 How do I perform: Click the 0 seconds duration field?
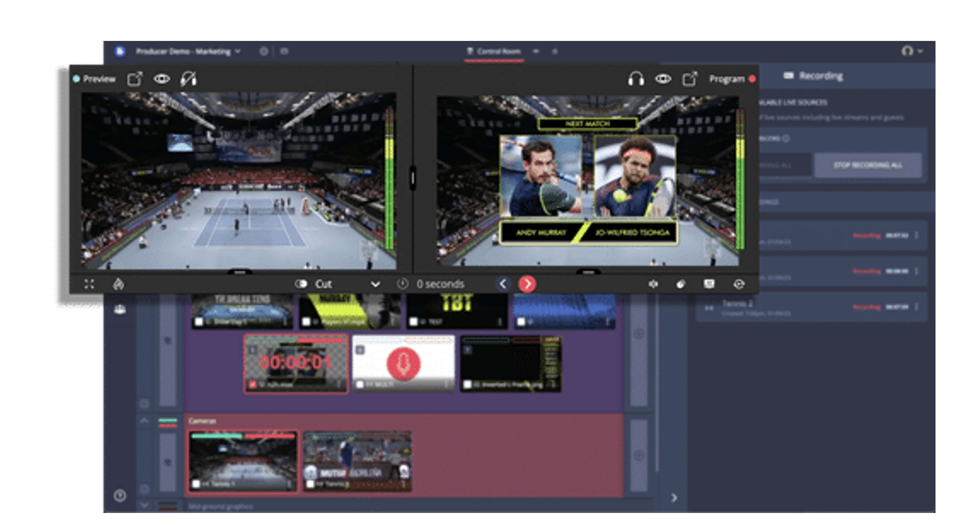[x=440, y=284]
